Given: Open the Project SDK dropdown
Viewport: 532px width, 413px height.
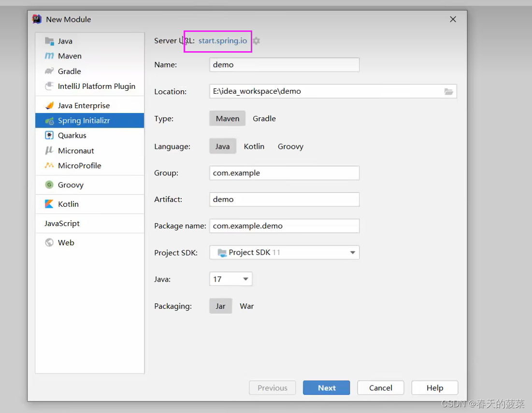Looking at the screenshot, I should point(353,252).
